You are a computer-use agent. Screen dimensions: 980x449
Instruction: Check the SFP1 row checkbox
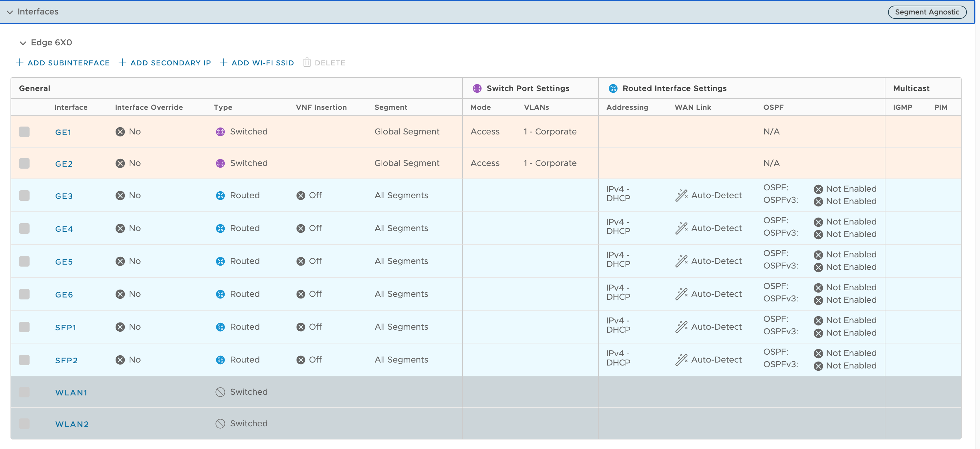tap(24, 327)
